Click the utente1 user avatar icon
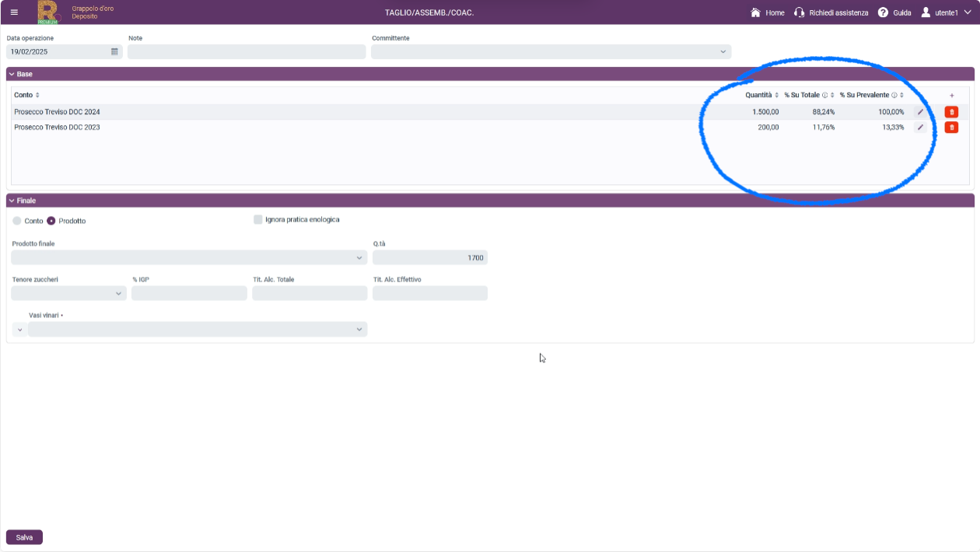Viewport: 980px width, 552px height. (x=926, y=12)
